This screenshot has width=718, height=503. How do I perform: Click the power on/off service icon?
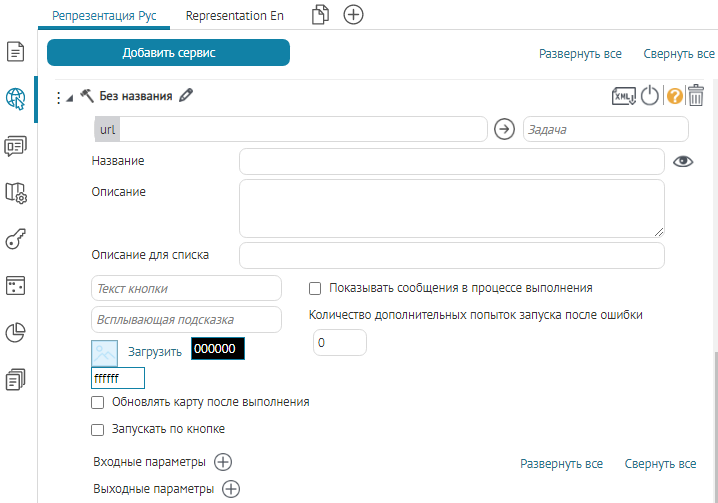coord(650,96)
